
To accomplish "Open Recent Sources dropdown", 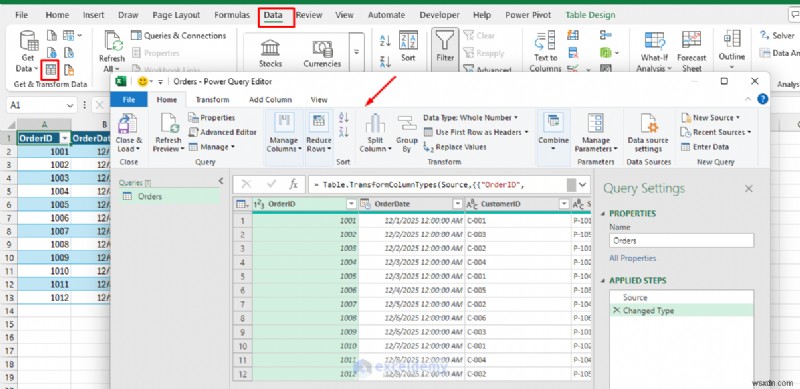I will click(716, 132).
